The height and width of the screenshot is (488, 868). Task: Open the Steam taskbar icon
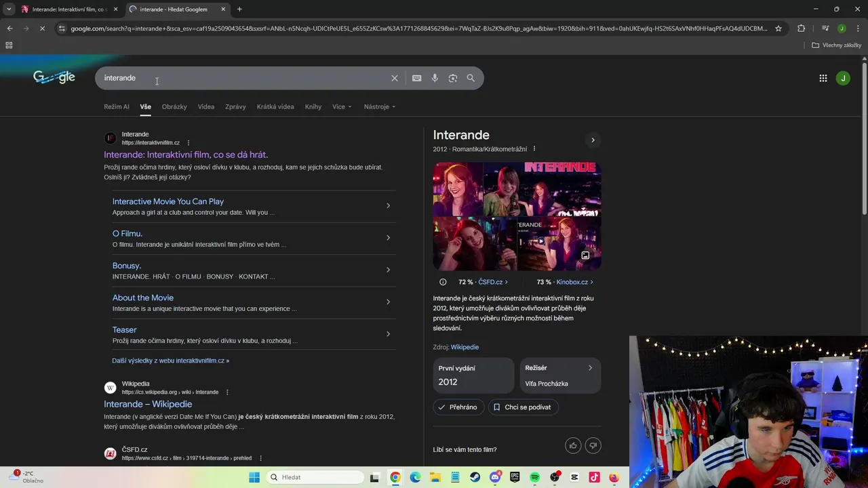(475, 477)
